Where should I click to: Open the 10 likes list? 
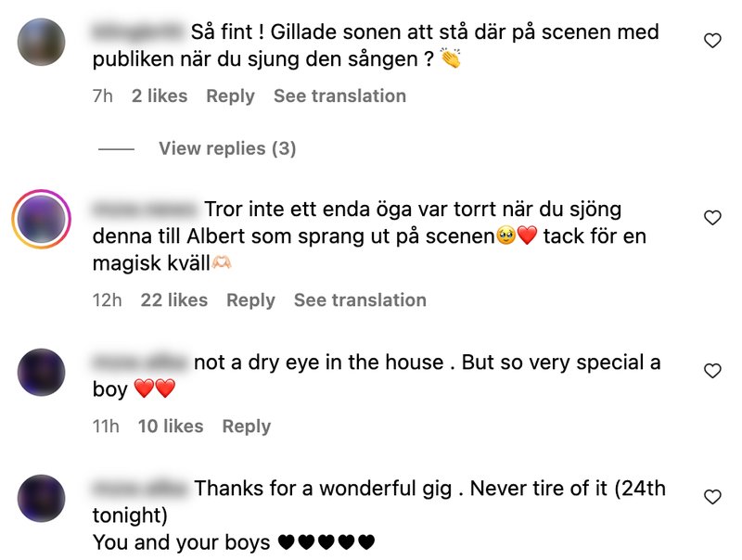click(x=171, y=426)
